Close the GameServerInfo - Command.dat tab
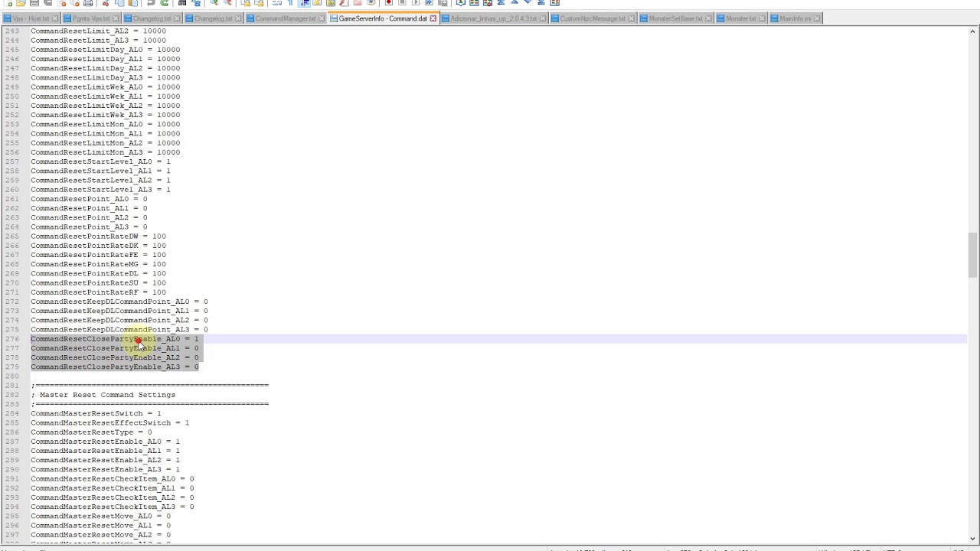Viewport: 980px width, 551px height. [433, 18]
